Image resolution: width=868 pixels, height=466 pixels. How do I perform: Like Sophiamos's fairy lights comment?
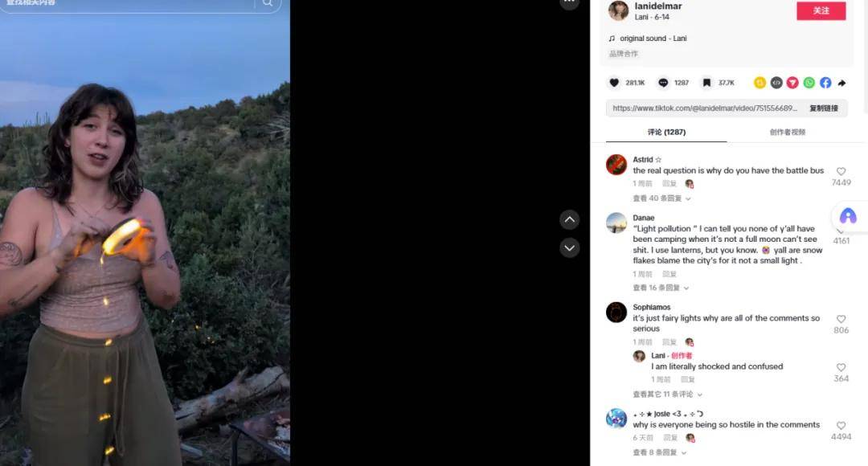[x=841, y=319]
